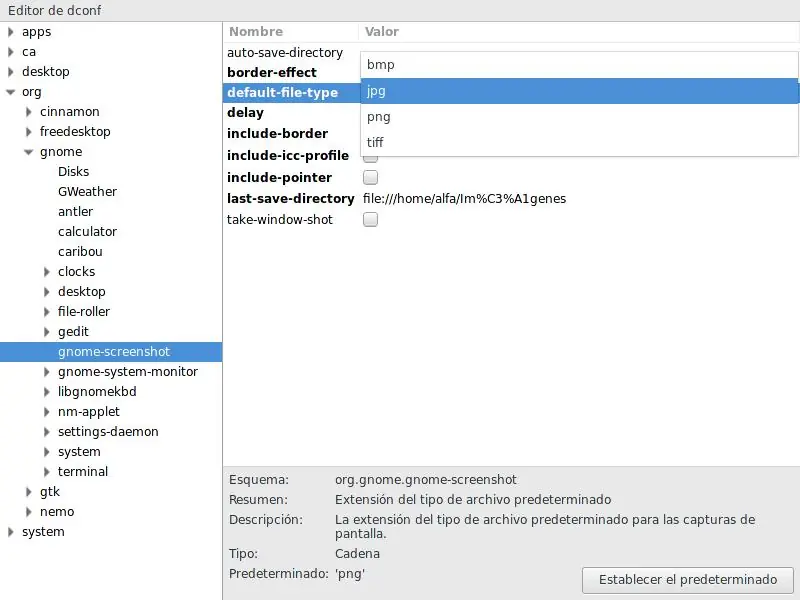Expand the nm-applet node arrow
This screenshot has height=600, width=800.
point(46,412)
